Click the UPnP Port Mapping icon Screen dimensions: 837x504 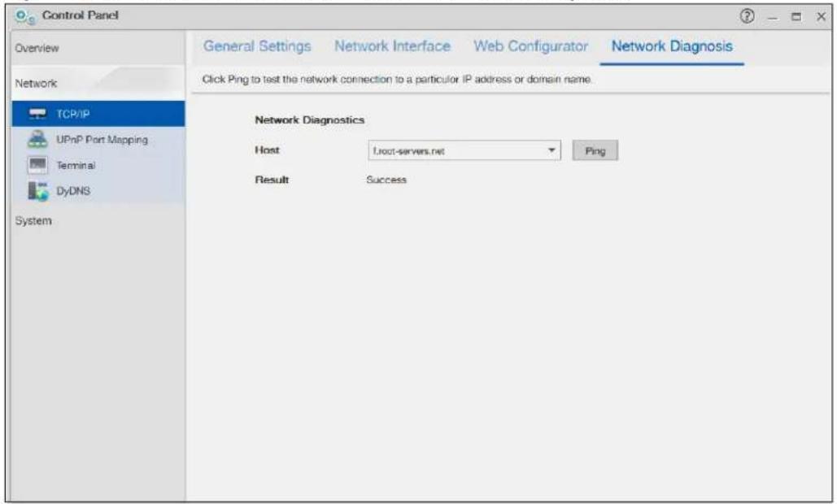click(37, 139)
